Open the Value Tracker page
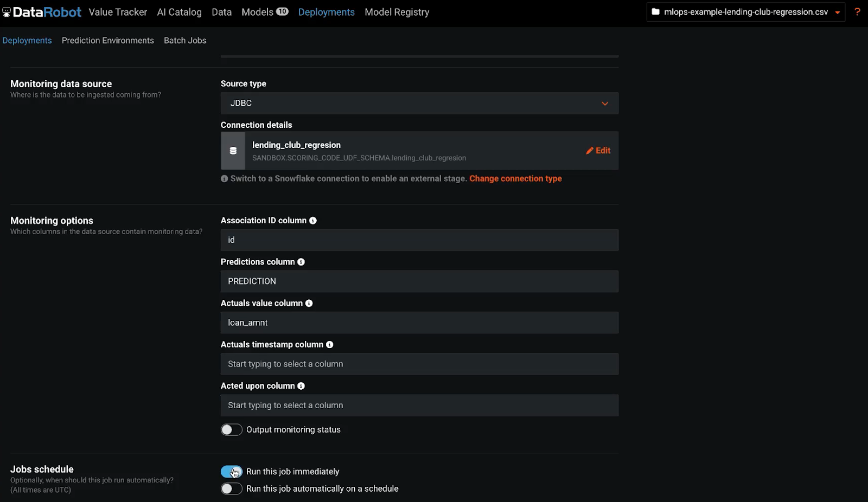Viewport: 868px width, 502px height. [x=118, y=12]
